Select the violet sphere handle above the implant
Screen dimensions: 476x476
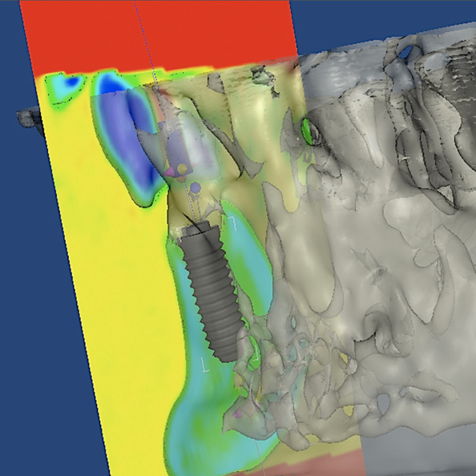click(x=196, y=188)
